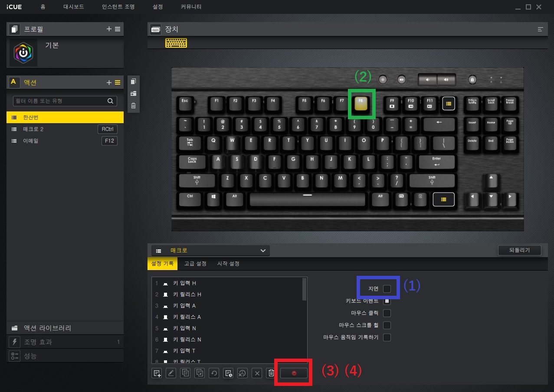Image resolution: width=554 pixels, height=392 pixels.
Task: Click the pencil edit icon under the event list
Action: pyautogui.click(x=171, y=373)
